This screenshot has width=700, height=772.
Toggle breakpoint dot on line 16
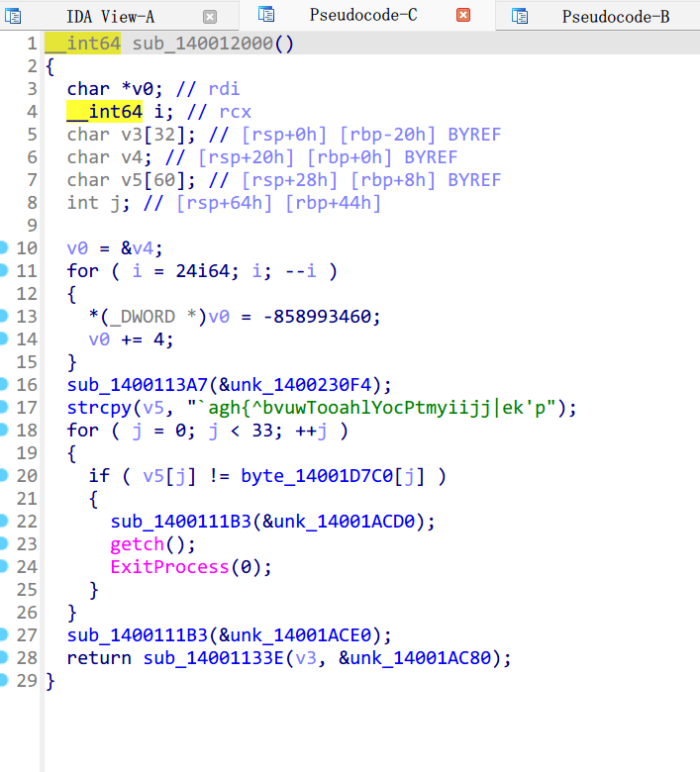pyautogui.click(x=3, y=384)
